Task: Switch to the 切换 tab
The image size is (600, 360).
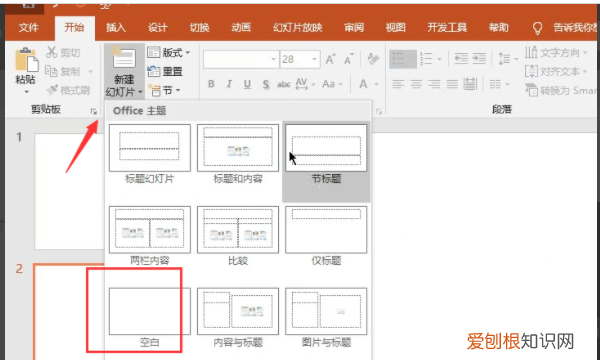Action: (199, 28)
